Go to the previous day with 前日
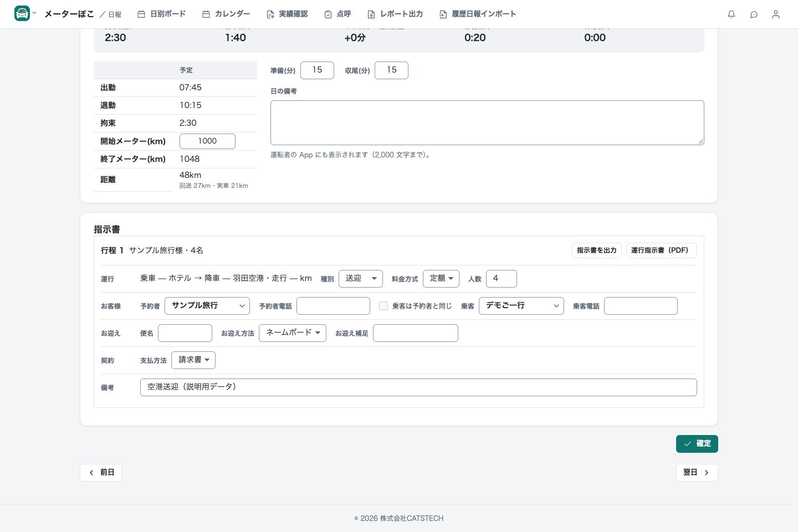This screenshot has width=798, height=532. pos(101,473)
